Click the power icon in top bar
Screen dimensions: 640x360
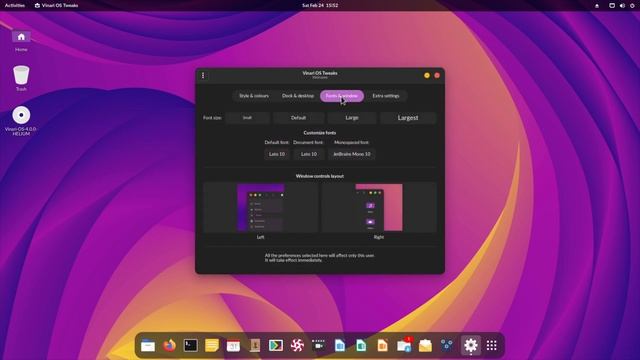[x=632, y=6]
